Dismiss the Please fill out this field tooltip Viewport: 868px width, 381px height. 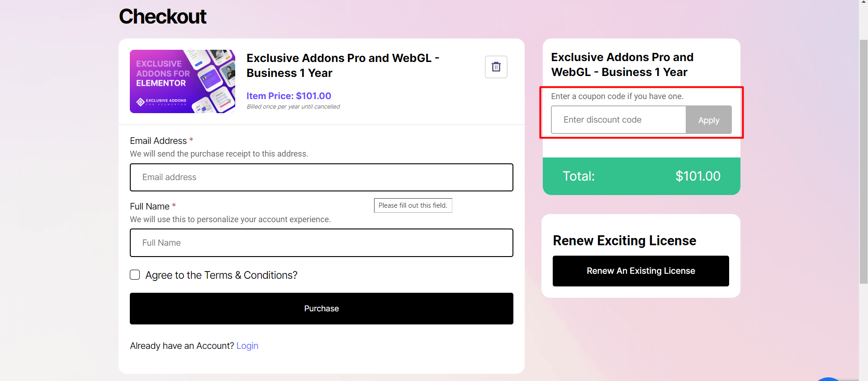point(413,205)
